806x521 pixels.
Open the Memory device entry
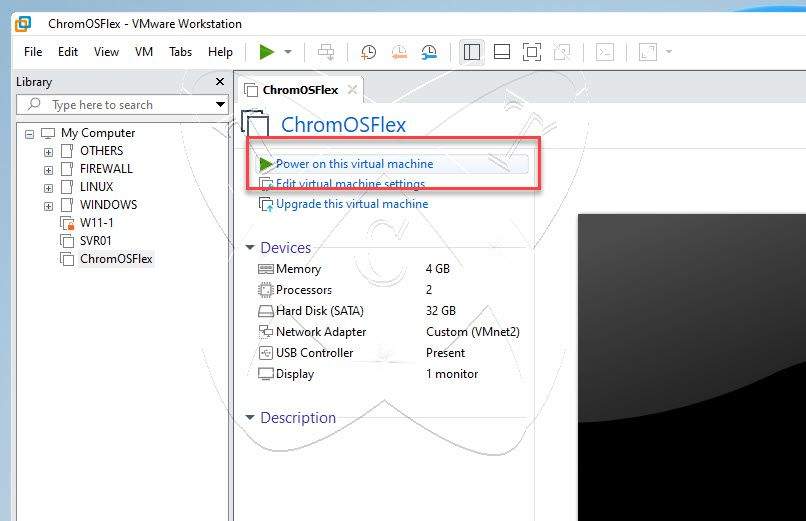tap(298, 269)
